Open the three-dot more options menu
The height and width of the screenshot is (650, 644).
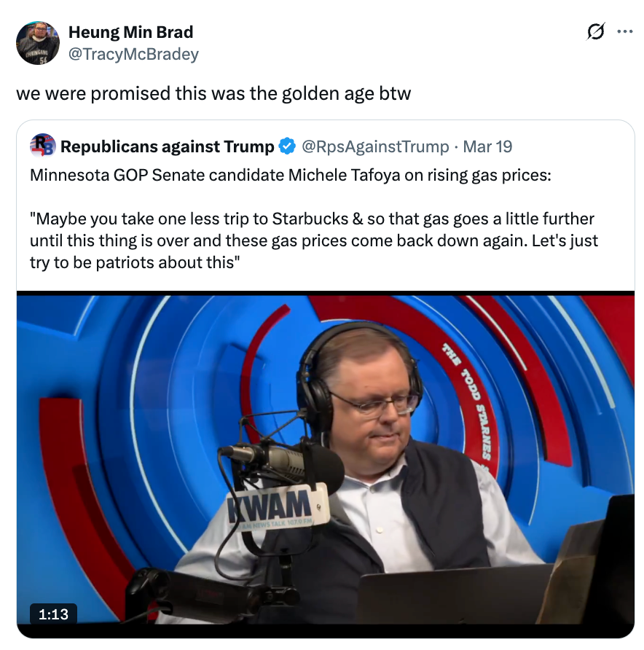(x=624, y=32)
